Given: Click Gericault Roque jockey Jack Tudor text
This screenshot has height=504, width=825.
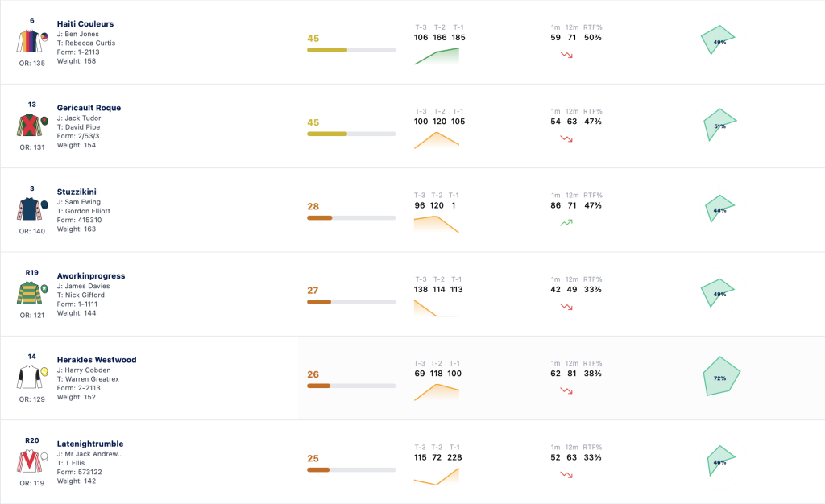Looking at the screenshot, I should (79, 118).
